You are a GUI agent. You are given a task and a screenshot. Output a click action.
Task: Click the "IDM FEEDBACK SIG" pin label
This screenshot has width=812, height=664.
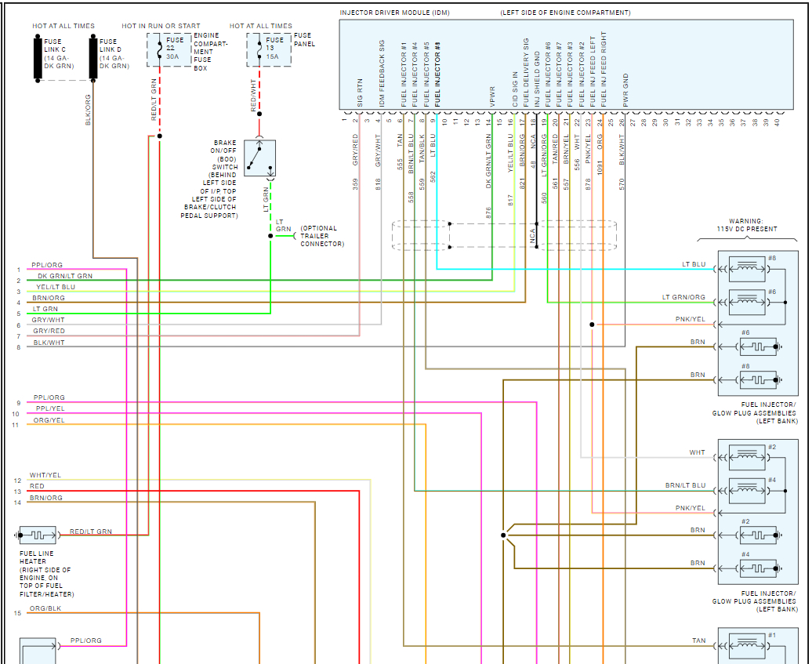382,74
